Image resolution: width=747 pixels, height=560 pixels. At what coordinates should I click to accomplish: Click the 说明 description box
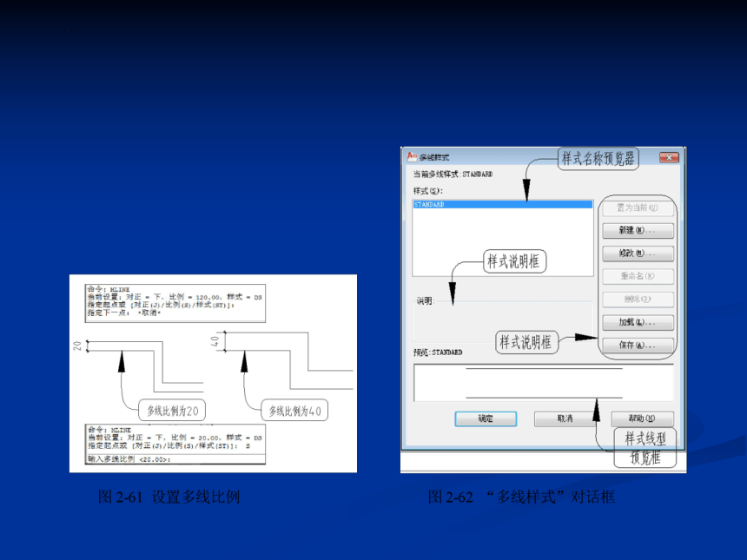[503, 321]
